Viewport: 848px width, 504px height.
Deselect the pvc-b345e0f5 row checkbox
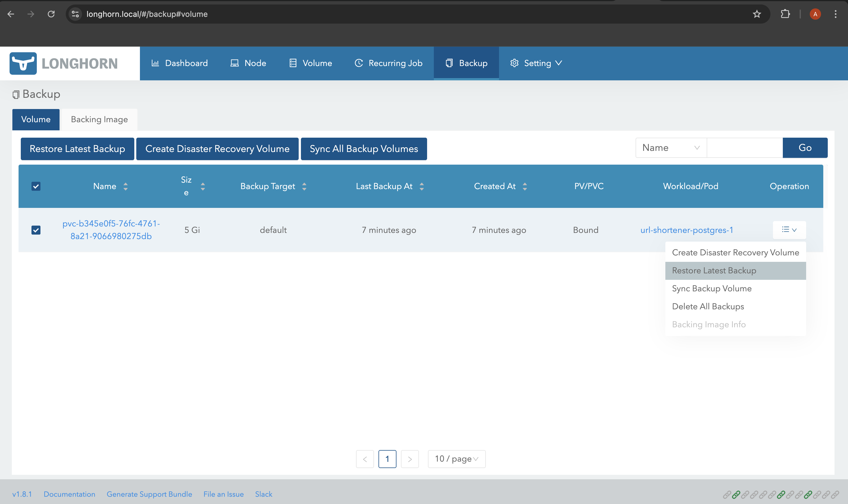36,230
